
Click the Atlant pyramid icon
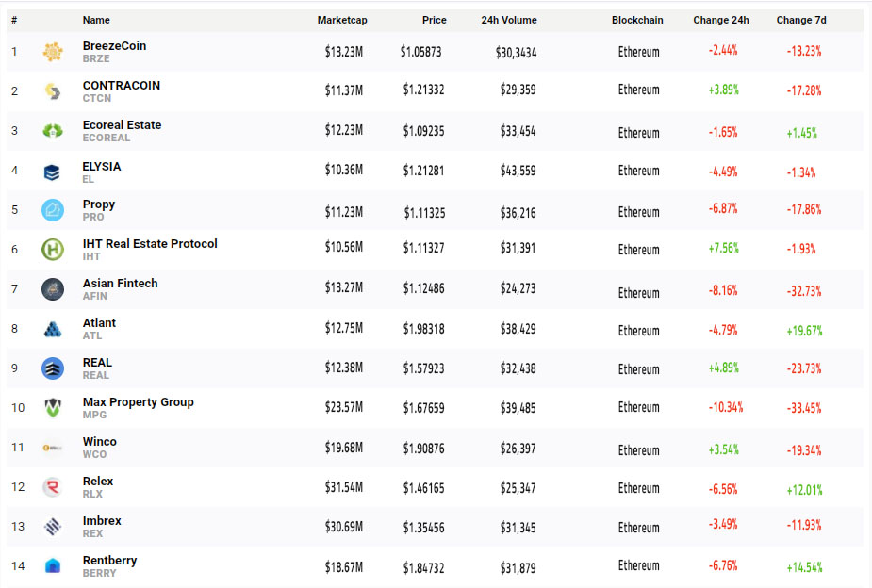53,329
